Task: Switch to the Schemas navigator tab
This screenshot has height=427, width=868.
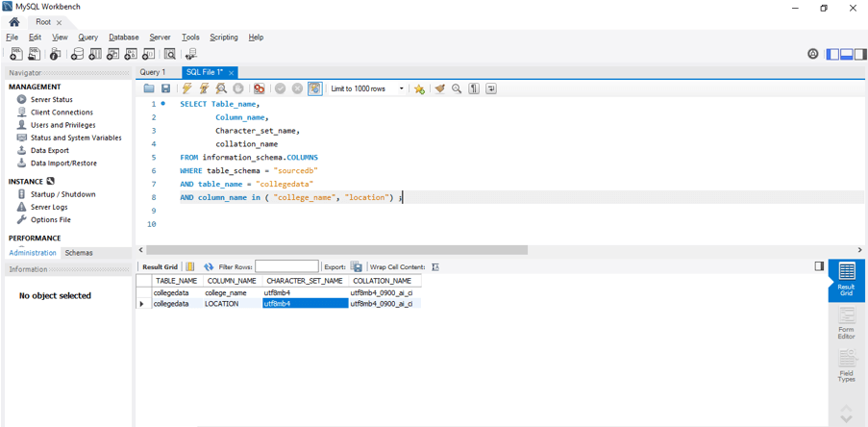Action: [79, 253]
